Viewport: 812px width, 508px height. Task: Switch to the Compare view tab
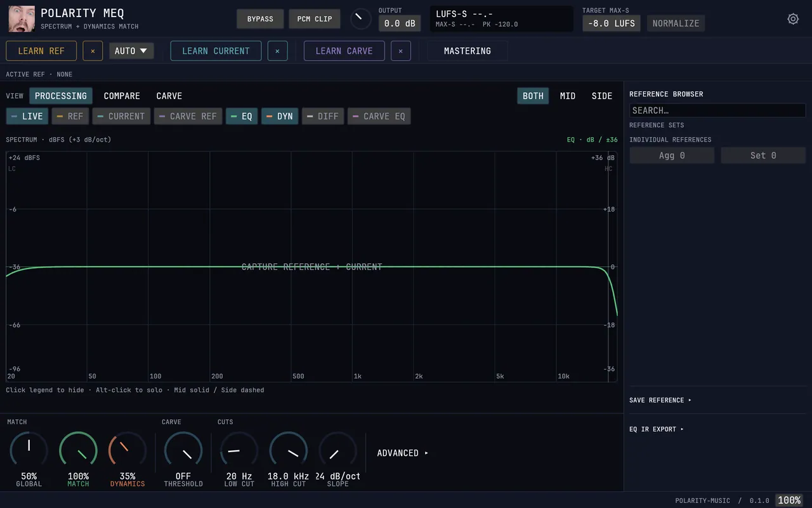(x=122, y=96)
